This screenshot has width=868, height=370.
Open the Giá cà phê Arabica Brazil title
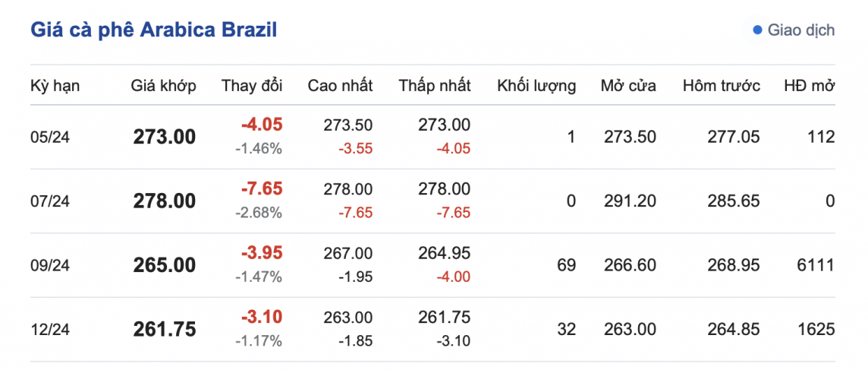[x=153, y=30]
